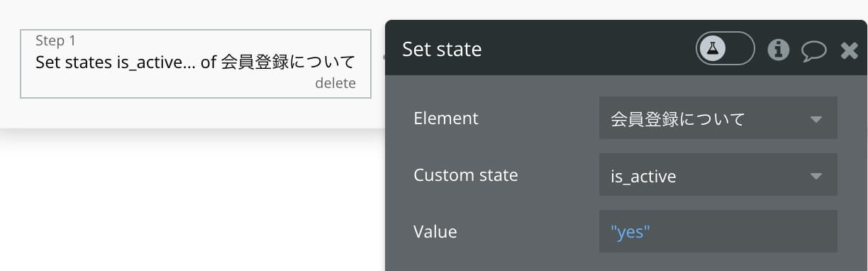The height and width of the screenshot is (271, 868).
Task: Click the arrow beside is_active
Action: pos(816,175)
